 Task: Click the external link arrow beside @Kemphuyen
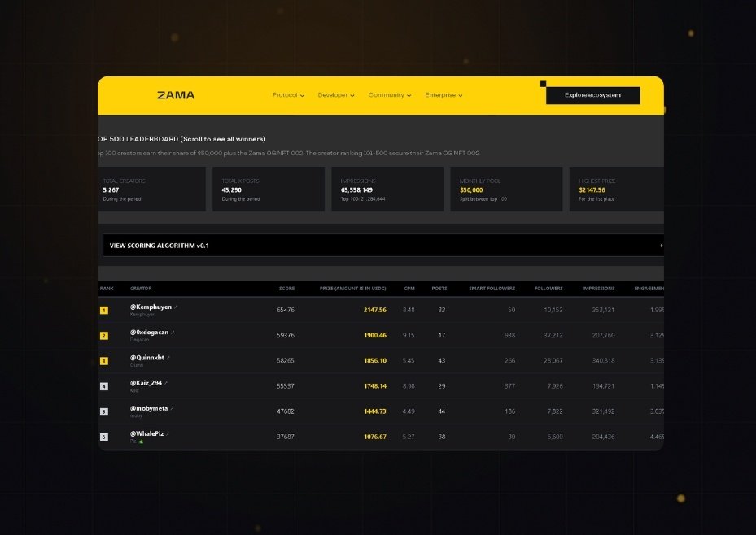click(177, 307)
